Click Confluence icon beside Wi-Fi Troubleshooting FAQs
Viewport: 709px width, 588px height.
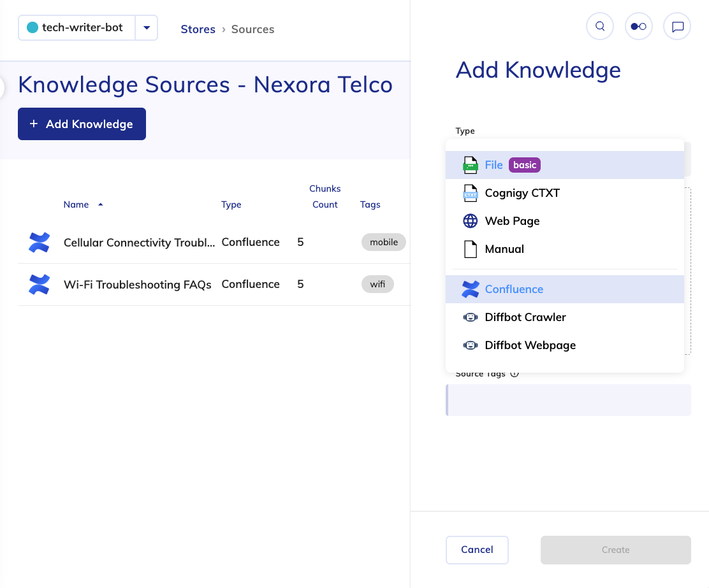pyautogui.click(x=40, y=284)
